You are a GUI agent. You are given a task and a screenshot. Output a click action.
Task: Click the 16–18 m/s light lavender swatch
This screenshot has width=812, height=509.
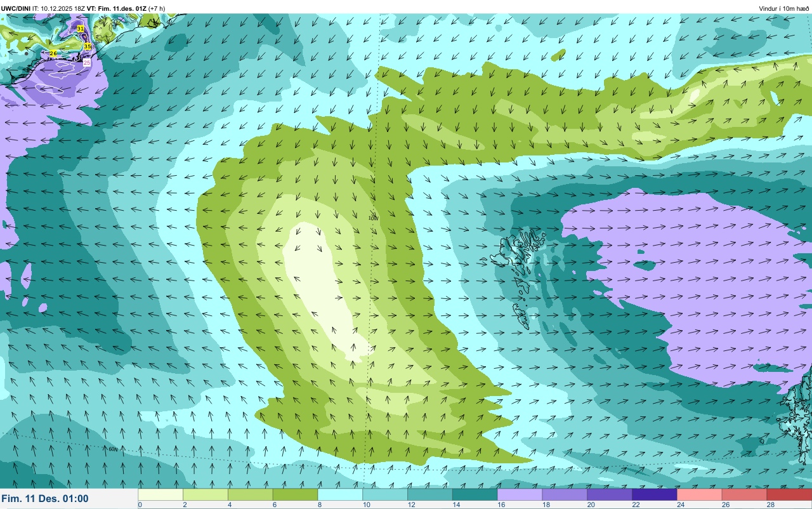tap(520, 494)
